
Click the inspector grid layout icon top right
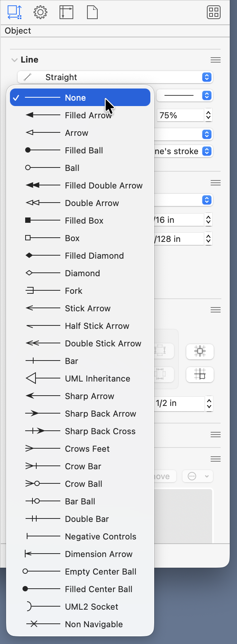tap(213, 12)
